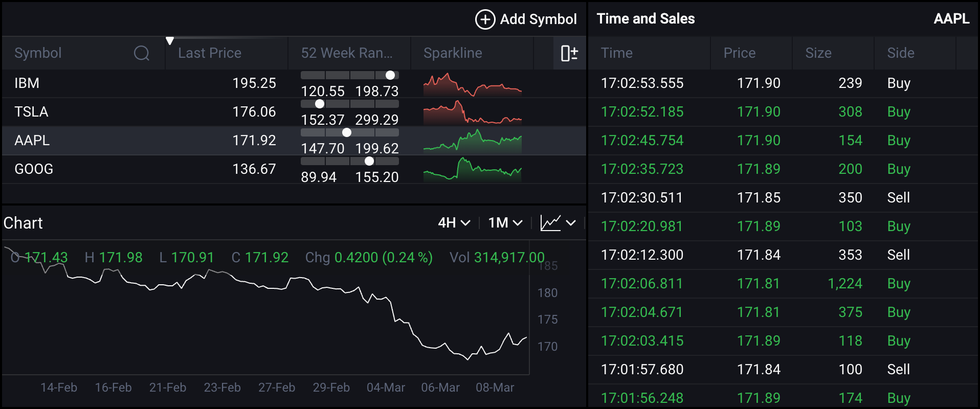Open the 4H interval dropdown

point(454,223)
